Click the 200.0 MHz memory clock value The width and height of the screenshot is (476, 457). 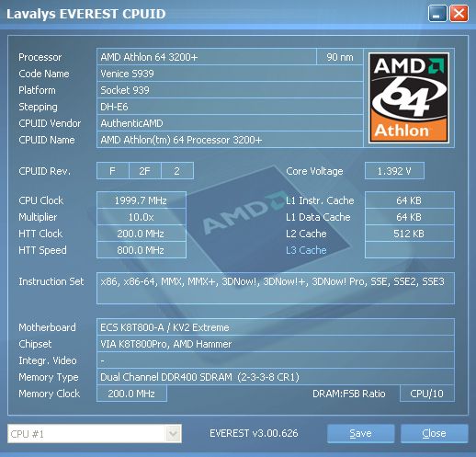(x=131, y=394)
